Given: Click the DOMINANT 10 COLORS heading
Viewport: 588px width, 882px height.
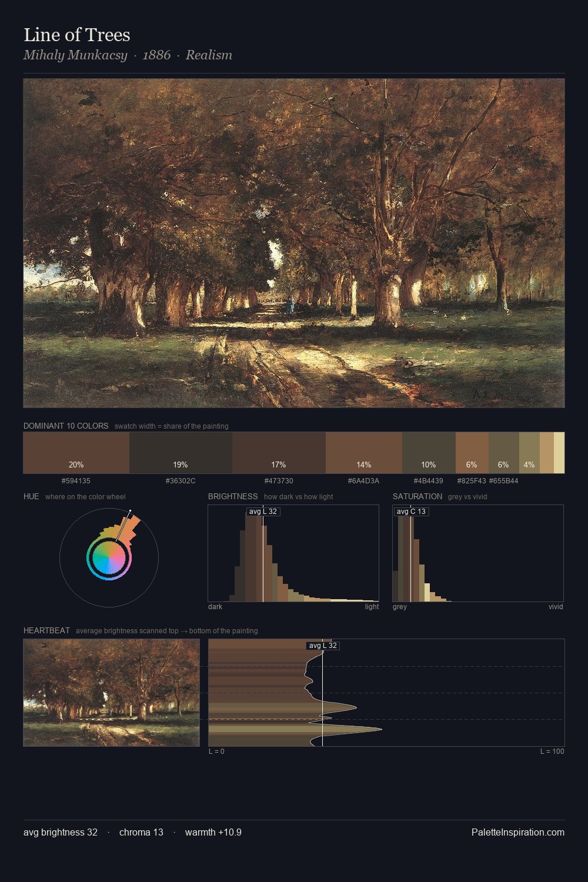Looking at the screenshot, I should coord(66,426).
